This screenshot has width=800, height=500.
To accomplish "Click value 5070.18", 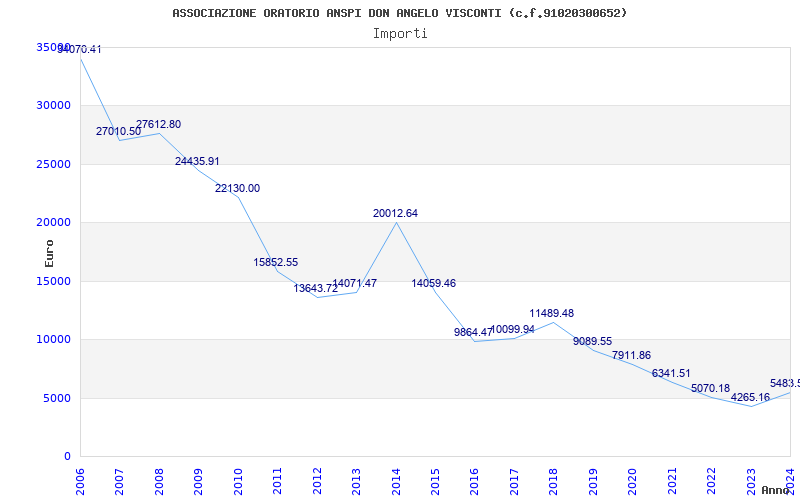I will pos(711,388).
